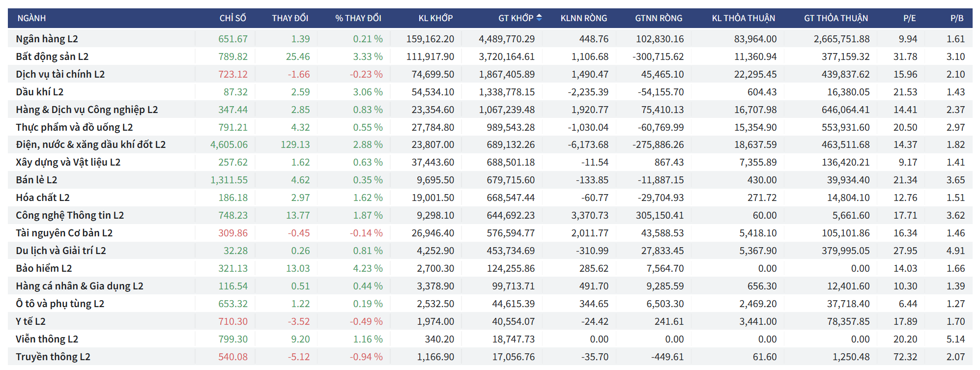Select Thực phẩm và đồ uống L2
980x370 pixels.
point(74,127)
